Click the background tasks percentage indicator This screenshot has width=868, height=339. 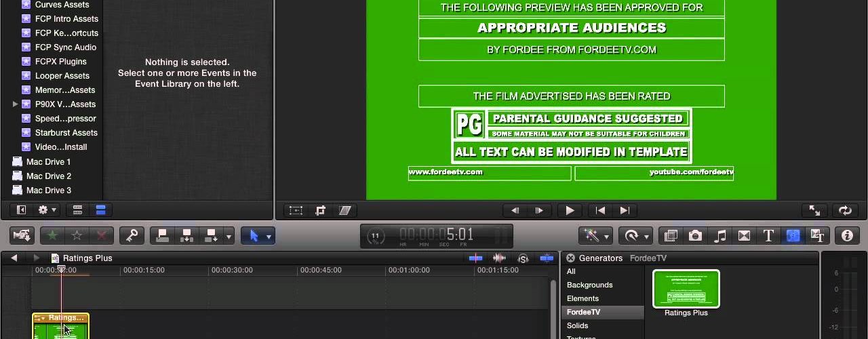(x=375, y=236)
